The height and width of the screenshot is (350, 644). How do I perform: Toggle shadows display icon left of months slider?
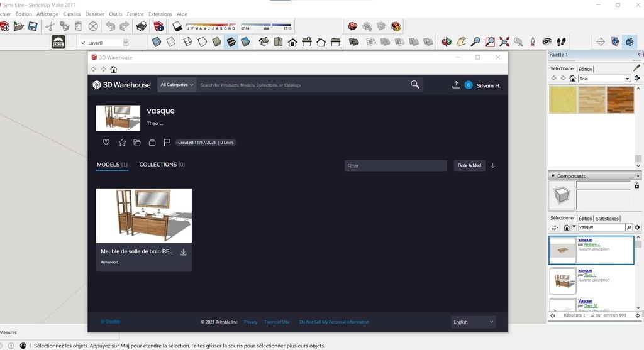pos(177,26)
